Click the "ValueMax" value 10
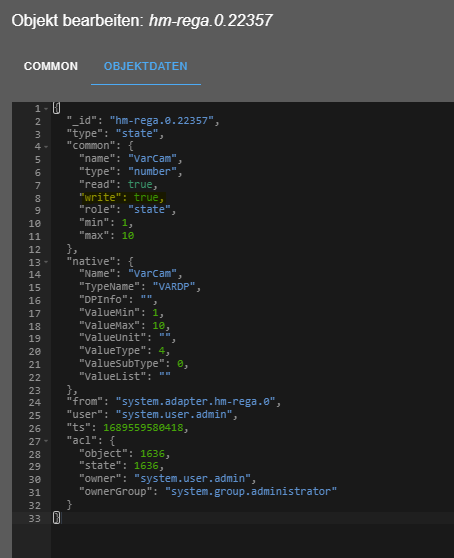The height and width of the screenshot is (558, 454). tap(158, 326)
